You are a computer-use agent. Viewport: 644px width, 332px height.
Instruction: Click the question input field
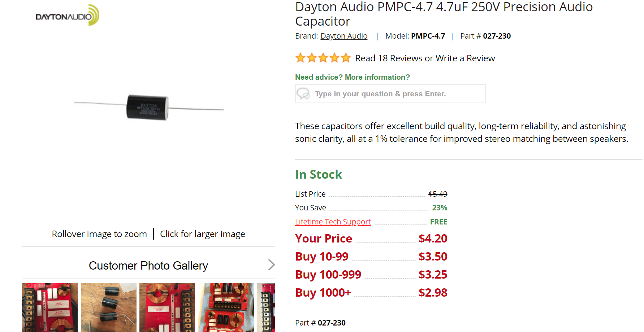point(390,94)
